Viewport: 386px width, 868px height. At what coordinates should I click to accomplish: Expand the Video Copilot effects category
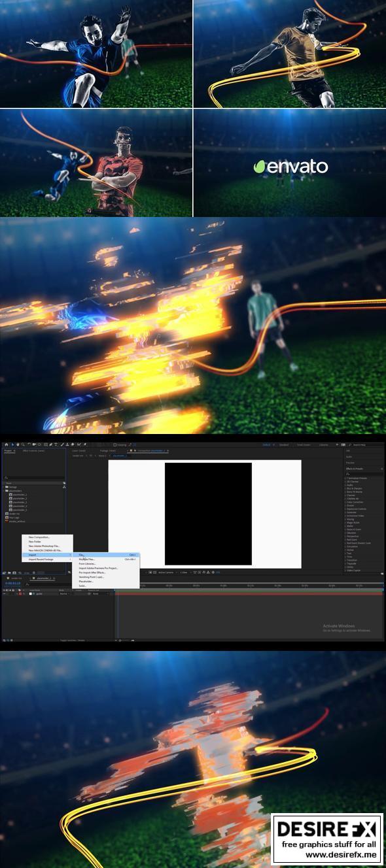[x=346, y=571]
